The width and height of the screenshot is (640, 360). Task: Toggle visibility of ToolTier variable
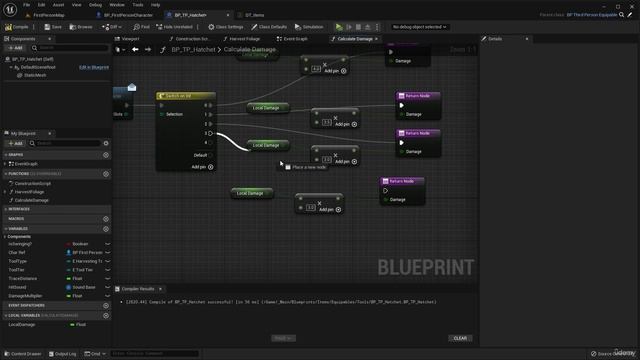tap(107, 270)
